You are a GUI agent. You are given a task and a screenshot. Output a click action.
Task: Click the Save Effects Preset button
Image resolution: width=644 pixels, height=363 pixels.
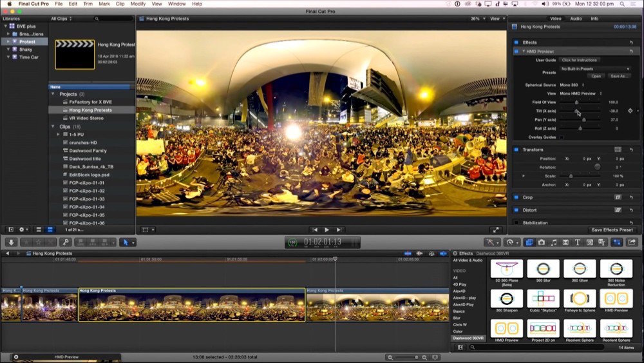(x=612, y=230)
